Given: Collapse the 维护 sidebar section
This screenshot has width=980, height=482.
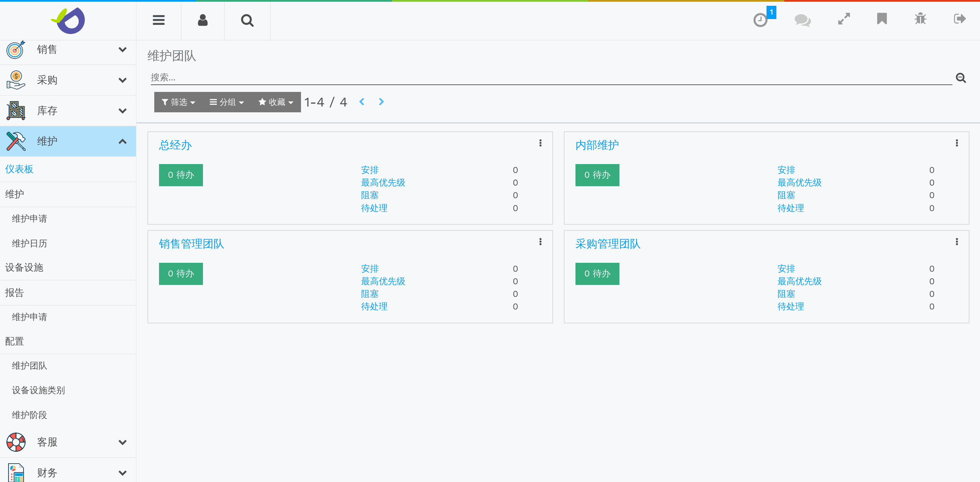Looking at the screenshot, I should click(122, 142).
